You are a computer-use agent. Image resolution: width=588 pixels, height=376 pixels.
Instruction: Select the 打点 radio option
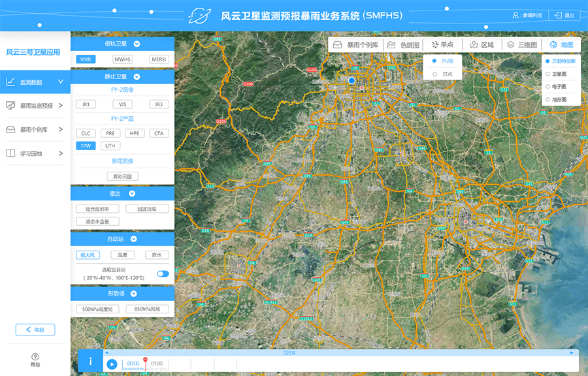(x=434, y=74)
